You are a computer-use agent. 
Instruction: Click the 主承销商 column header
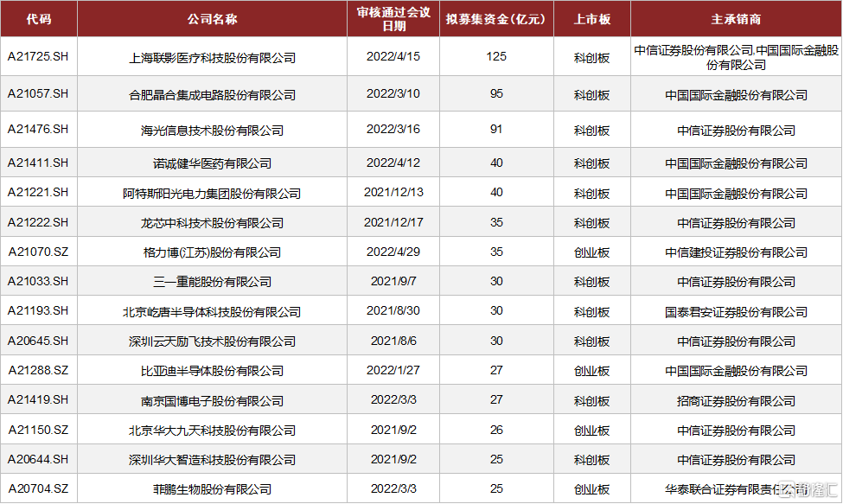[x=737, y=19]
